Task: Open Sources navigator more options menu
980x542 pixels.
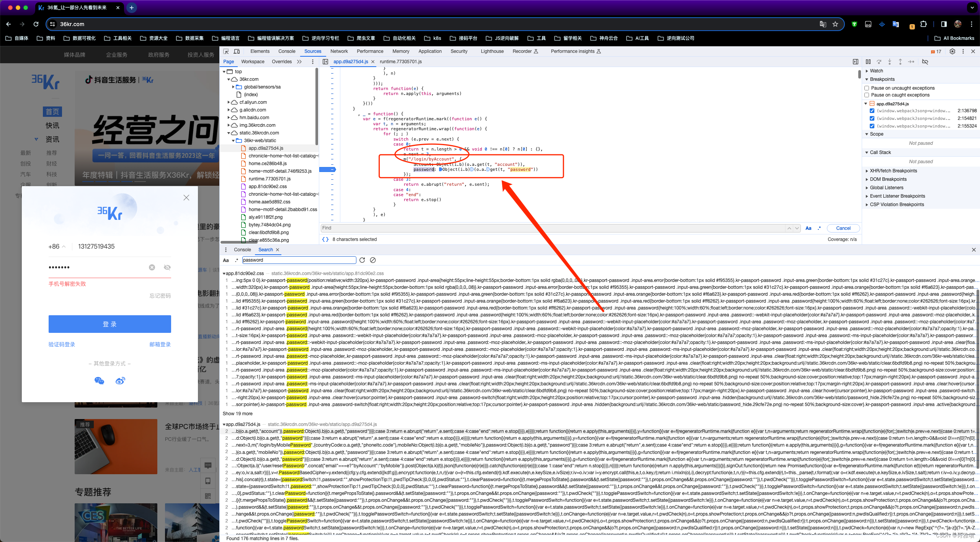Action: (x=313, y=62)
